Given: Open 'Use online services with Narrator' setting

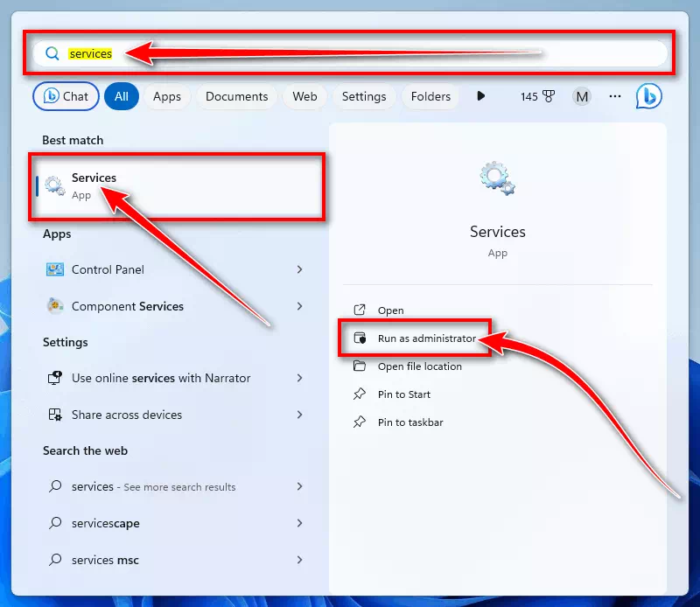Looking at the screenshot, I should pos(174,378).
